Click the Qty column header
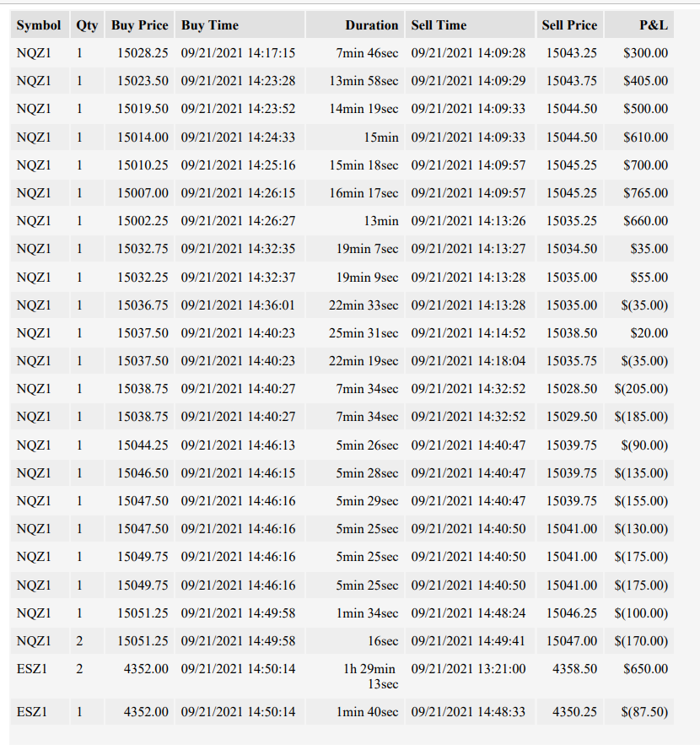700x750 pixels. tap(87, 24)
